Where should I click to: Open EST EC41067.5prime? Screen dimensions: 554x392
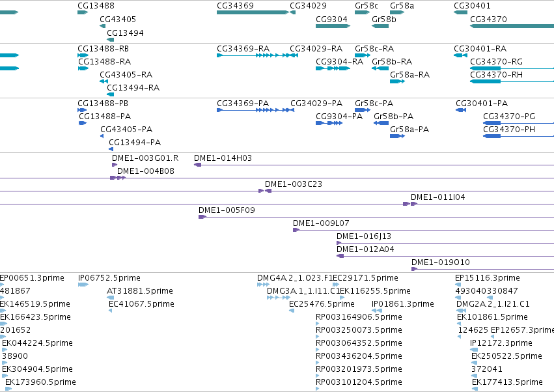110,311
